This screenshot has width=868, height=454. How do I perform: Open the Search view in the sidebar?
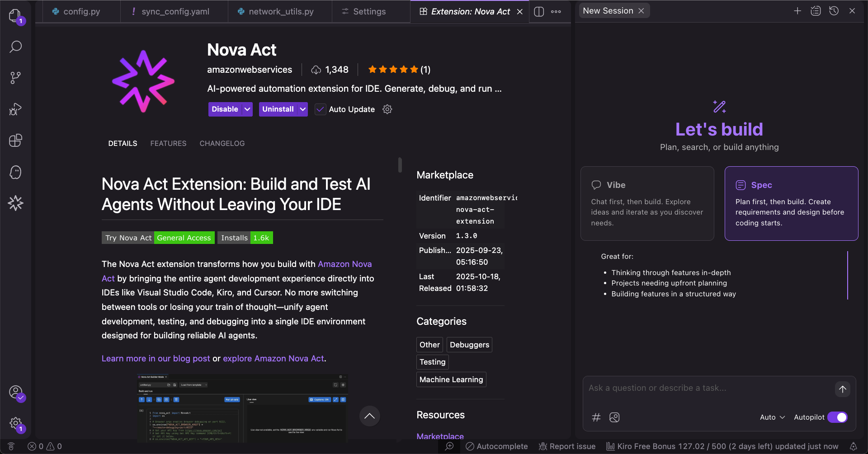point(15,47)
